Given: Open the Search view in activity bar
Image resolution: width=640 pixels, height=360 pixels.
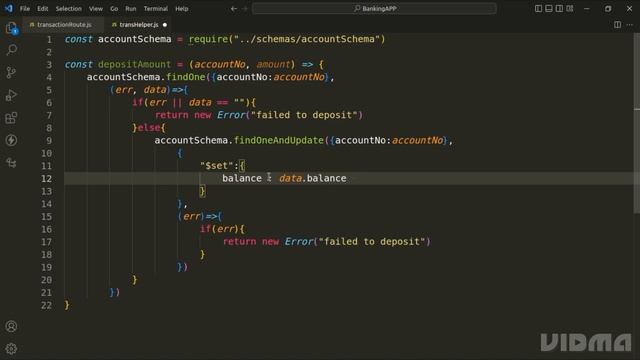Looking at the screenshot, I should click(x=11, y=50).
